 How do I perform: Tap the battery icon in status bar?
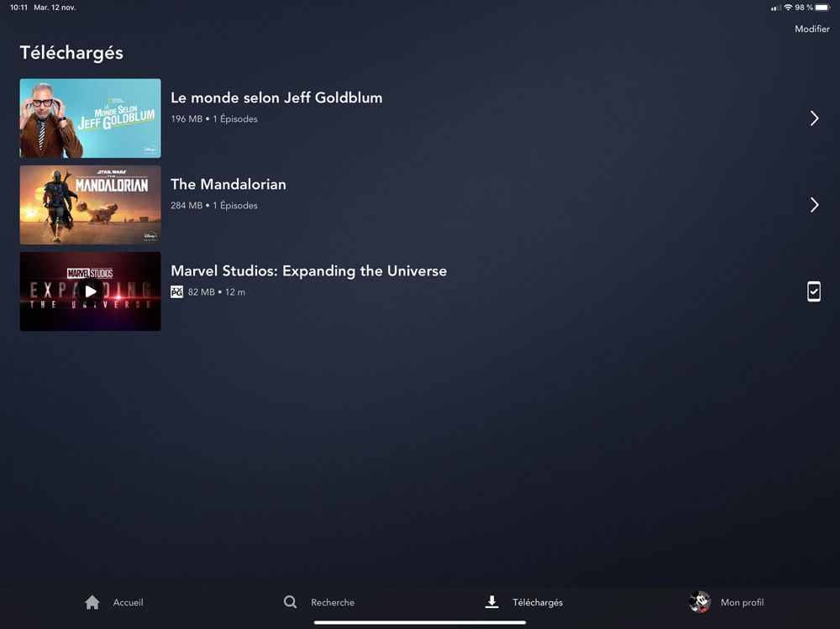[x=822, y=8]
